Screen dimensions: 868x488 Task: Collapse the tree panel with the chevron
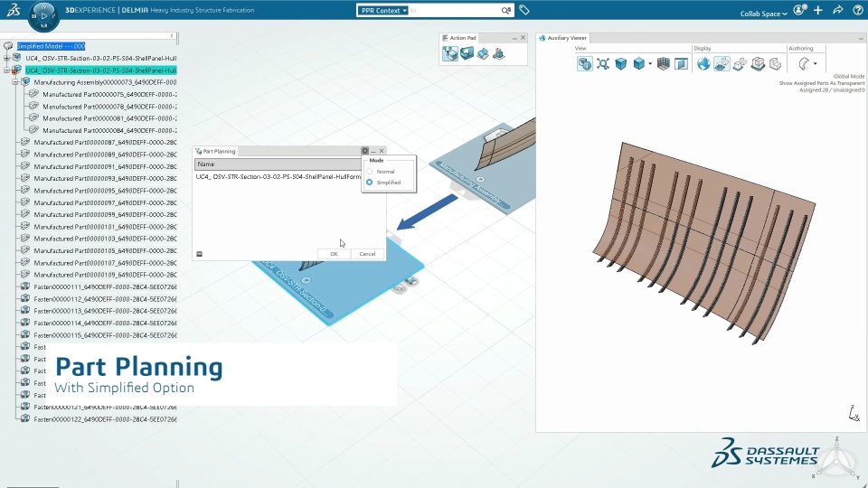coord(172,36)
